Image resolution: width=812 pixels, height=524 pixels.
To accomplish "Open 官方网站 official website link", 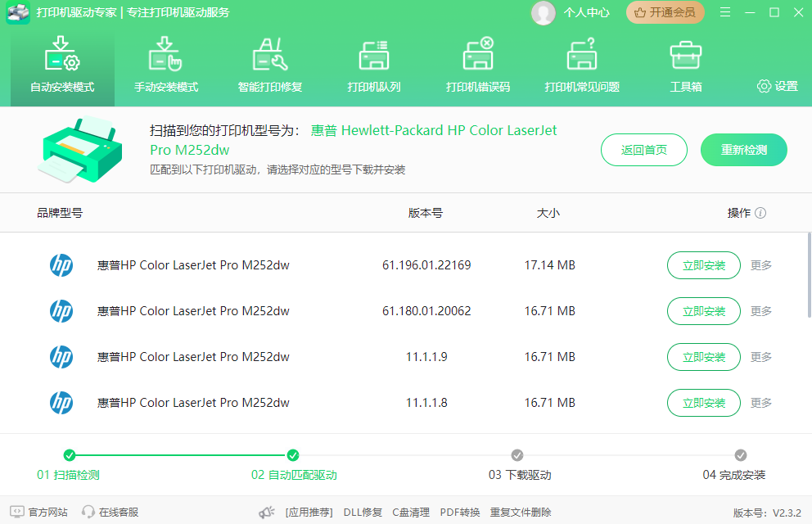I will pos(39,512).
